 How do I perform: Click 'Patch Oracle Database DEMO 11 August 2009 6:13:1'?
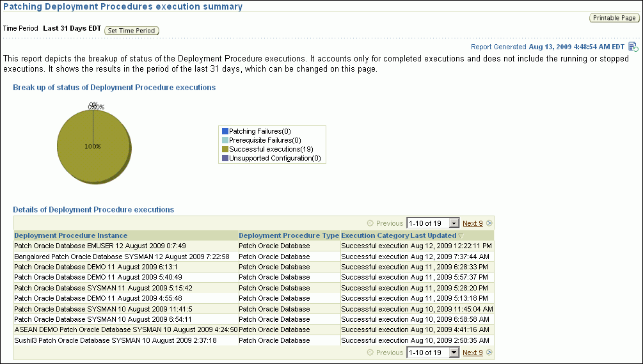(96, 267)
